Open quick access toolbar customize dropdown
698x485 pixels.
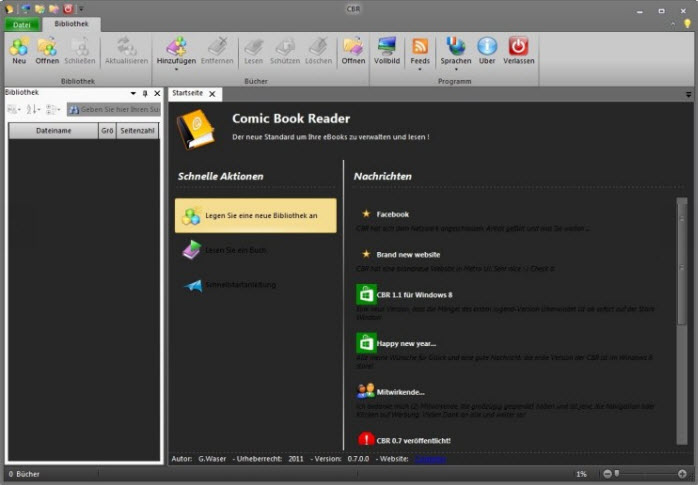click(81, 8)
